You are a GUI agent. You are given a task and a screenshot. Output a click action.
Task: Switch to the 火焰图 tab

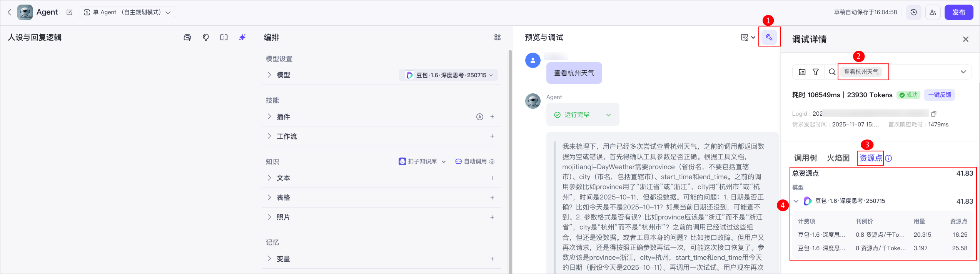pyautogui.click(x=838, y=158)
